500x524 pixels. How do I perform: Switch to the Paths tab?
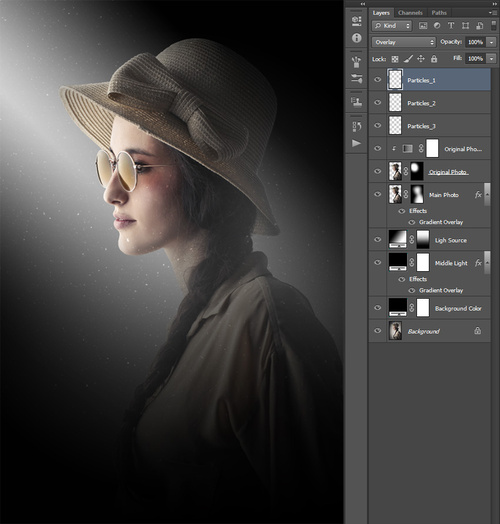click(439, 13)
